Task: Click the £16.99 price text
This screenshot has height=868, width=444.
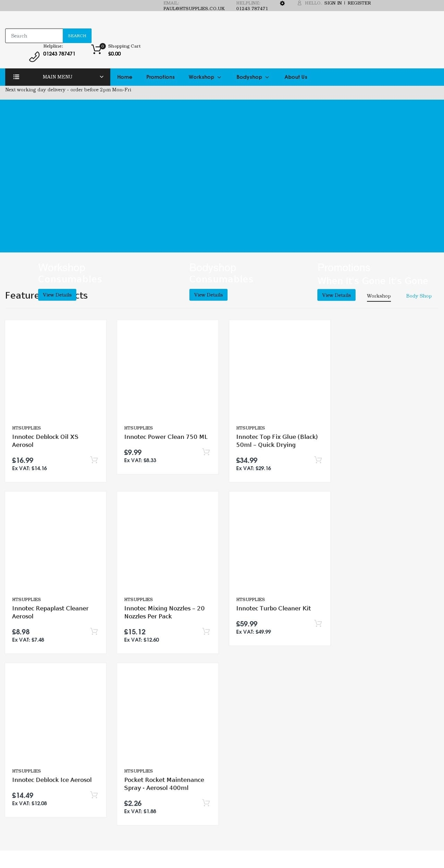Action: (x=23, y=460)
